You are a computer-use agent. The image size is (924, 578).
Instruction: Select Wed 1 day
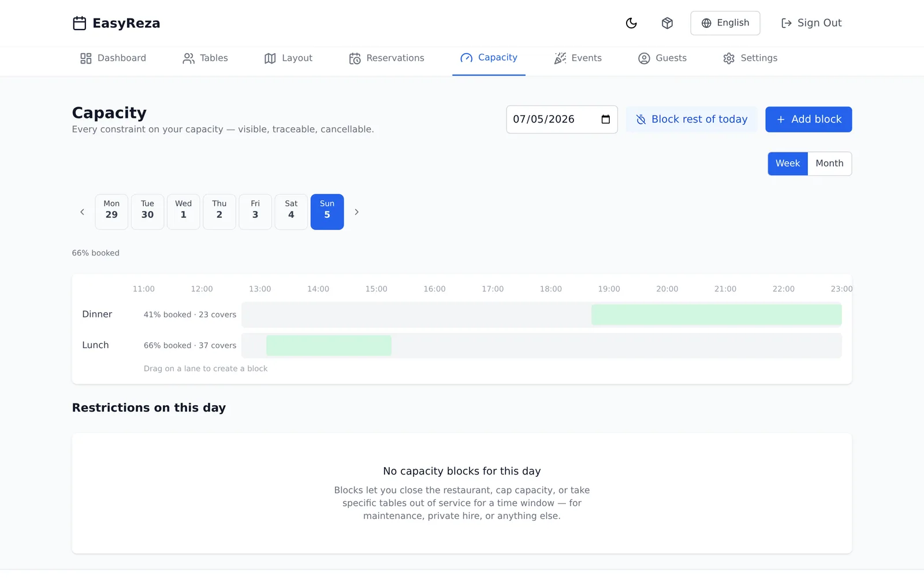click(x=184, y=212)
